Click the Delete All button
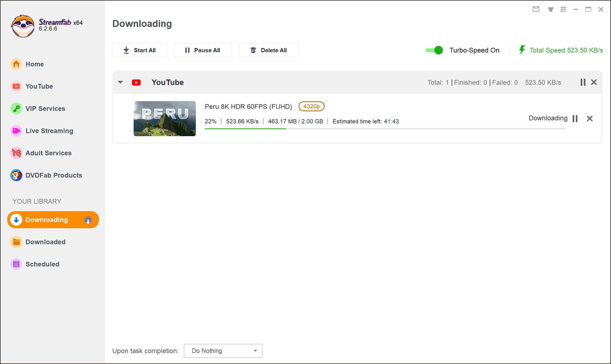 pos(269,50)
